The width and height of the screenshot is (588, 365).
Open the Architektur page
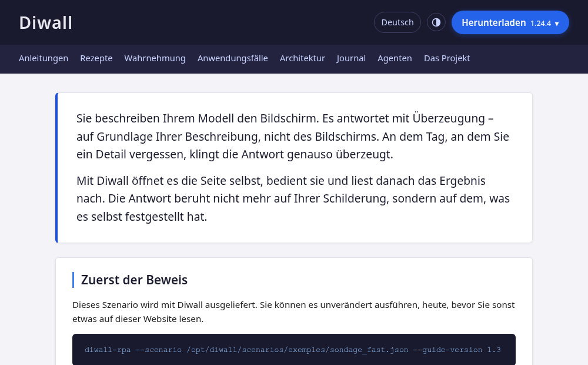pyautogui.click(x=302, y=58)
